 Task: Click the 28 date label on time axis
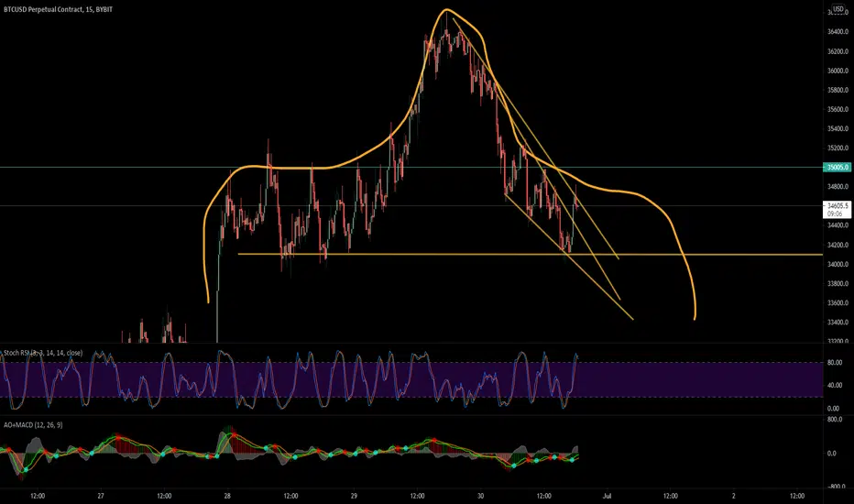227,496
